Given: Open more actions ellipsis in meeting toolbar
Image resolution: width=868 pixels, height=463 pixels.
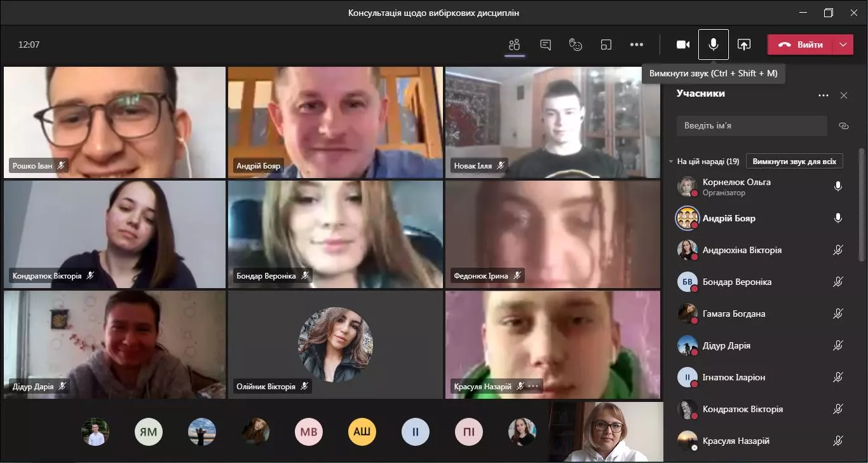Looking at the screenshot, I should (637, 45).
